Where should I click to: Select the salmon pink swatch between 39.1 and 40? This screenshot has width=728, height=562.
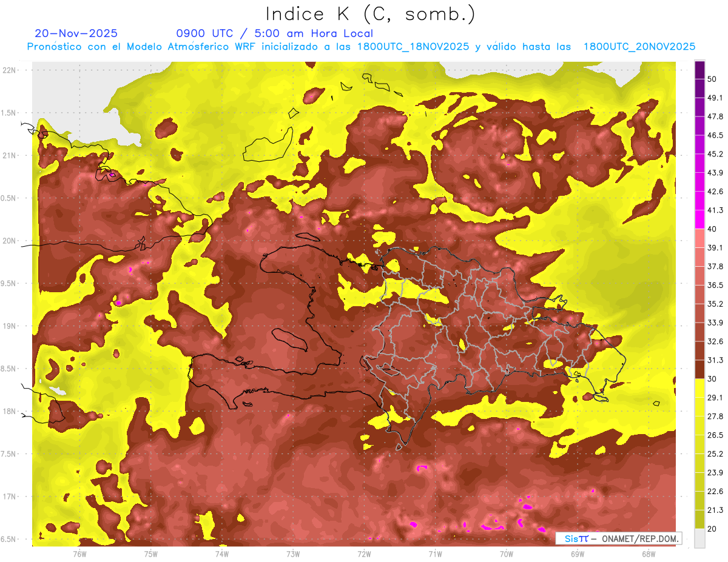click(699, 238)
